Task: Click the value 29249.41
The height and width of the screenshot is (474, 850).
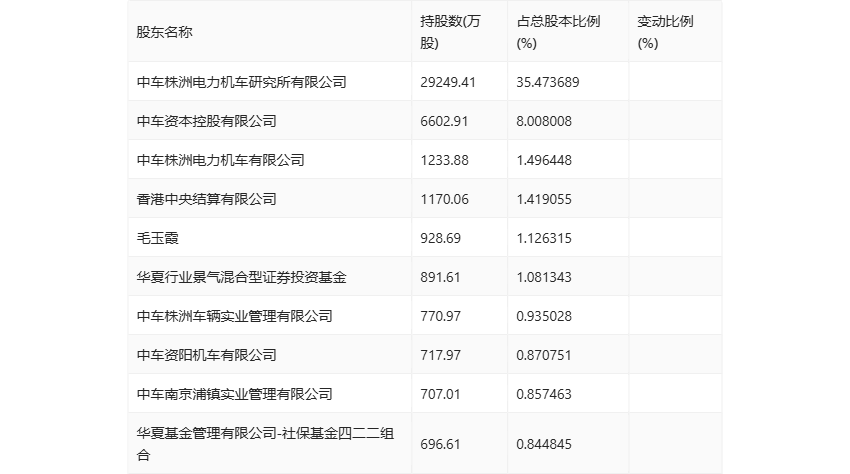Action: click(x=448, y=82)
